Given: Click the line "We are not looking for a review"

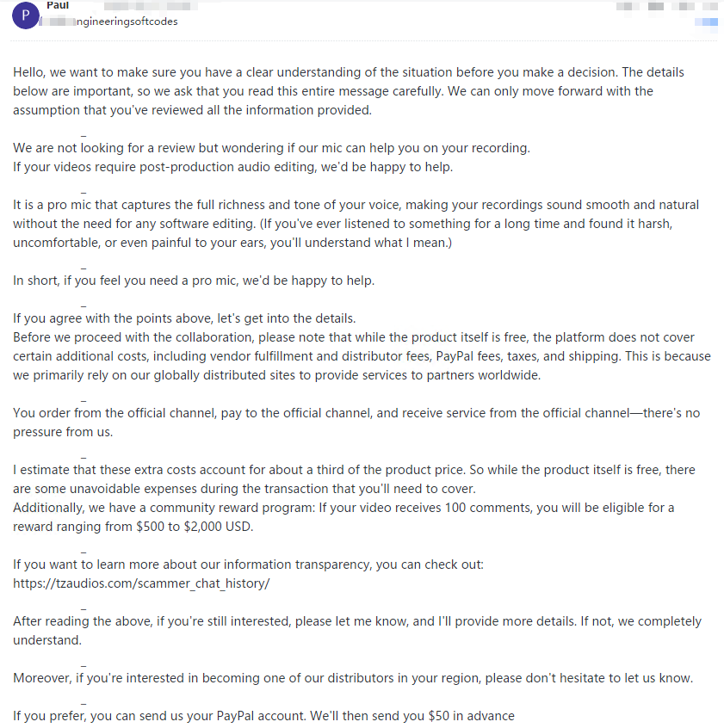Looking at the screenshot, I should 271,147.
